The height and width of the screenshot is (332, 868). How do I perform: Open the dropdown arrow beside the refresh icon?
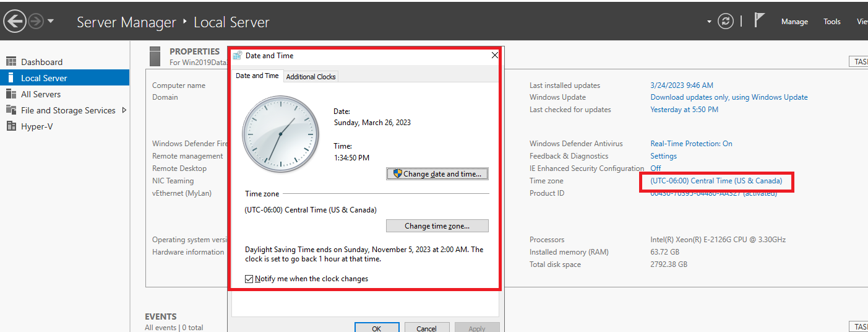(x=709, y=22)
